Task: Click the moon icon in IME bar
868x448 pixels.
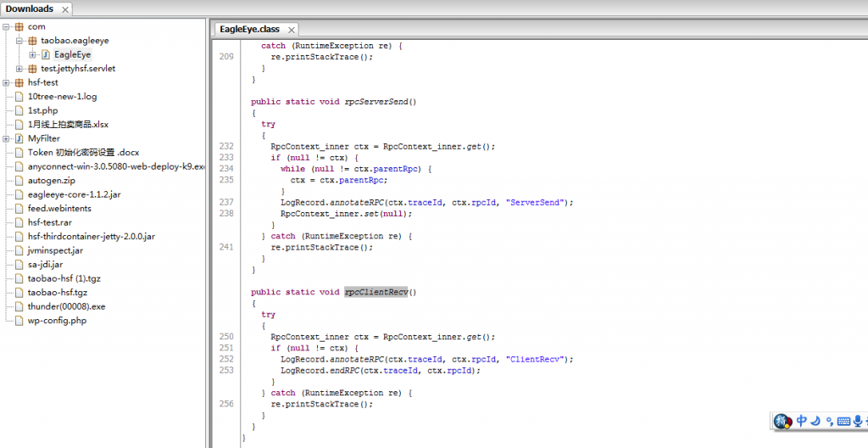Action: point(815,422)
